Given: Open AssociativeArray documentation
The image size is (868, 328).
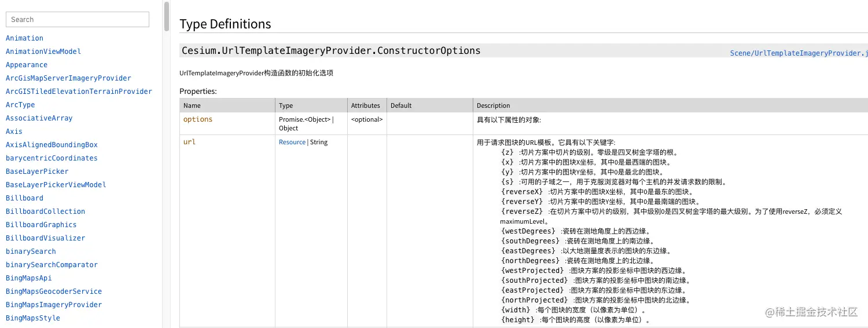Looking at the screenshot, I should (x=39, y=118).
